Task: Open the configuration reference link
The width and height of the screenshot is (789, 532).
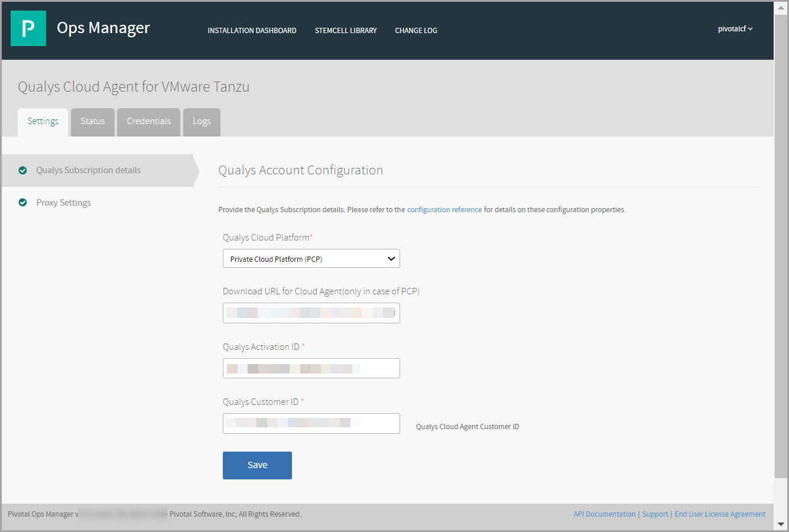Action: point(444,210)
